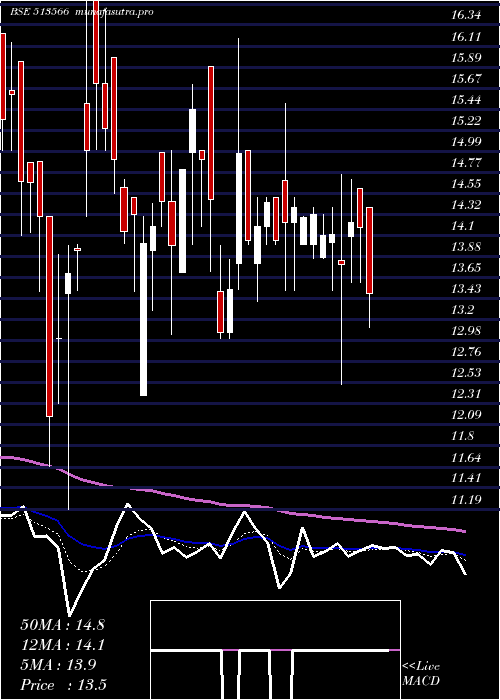Click the munafasutra.pro site label

pyautogui.click(x=115, y=12)
